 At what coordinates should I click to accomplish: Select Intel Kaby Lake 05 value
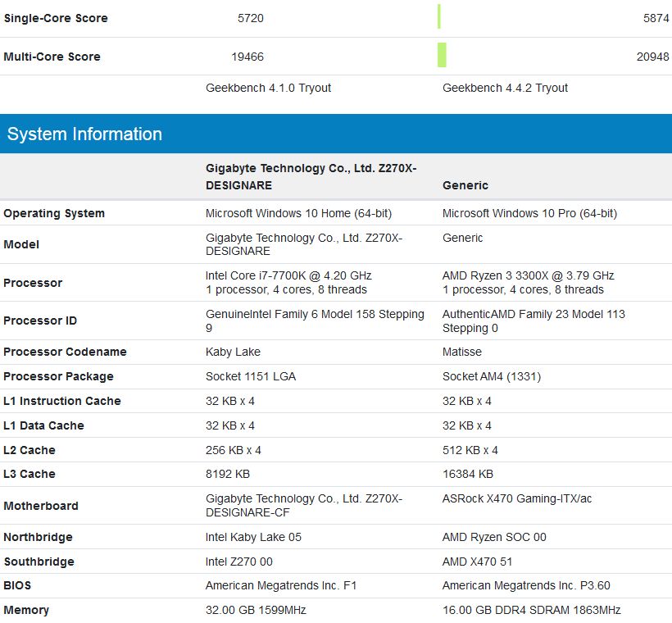point(253,537)
